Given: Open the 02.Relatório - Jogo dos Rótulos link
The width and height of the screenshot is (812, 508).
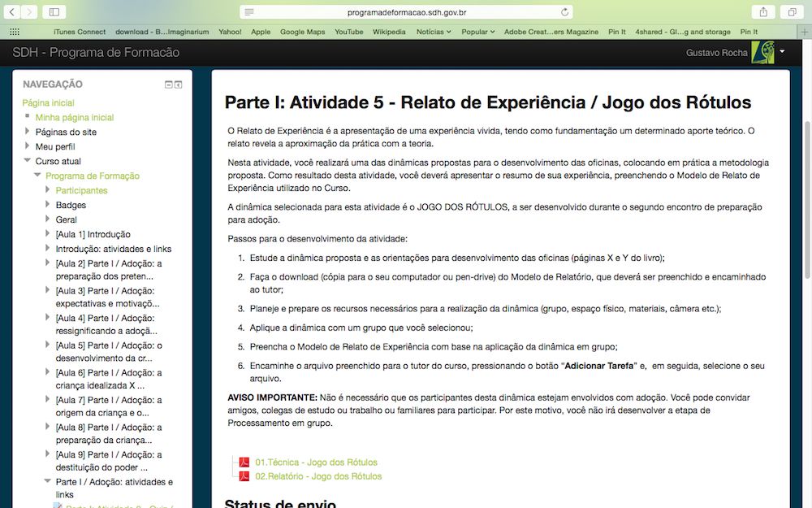Looking at the screenshot, I should (318, 476).
